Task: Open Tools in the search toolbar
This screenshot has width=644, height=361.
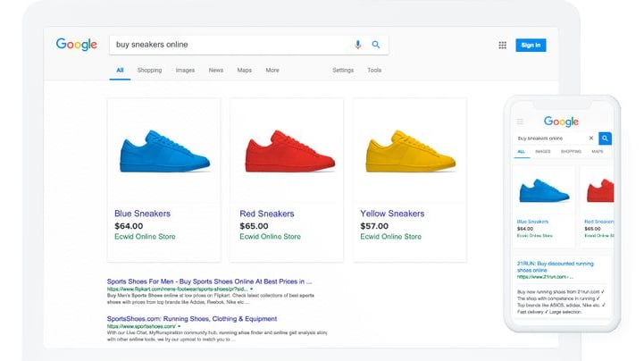Action: pyautogui.click(x=374, y=71)
